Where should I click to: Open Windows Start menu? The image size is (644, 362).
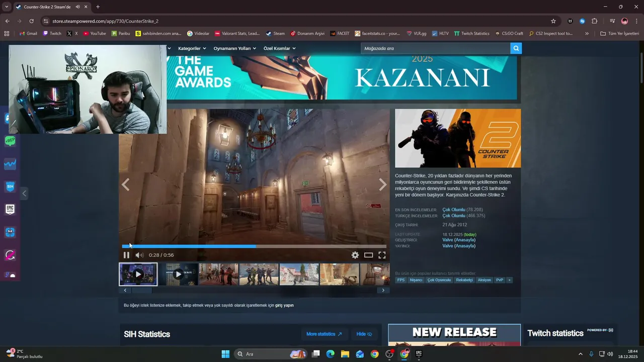coord(225,354)
